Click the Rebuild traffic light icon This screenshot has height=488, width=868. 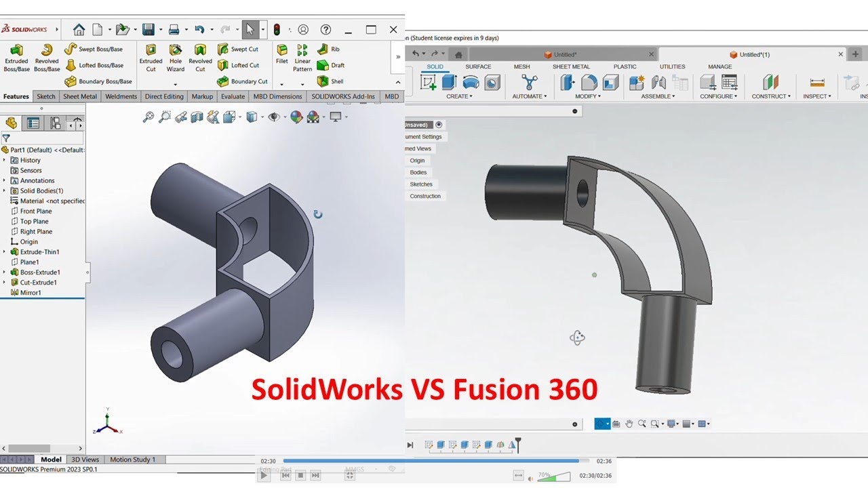coord(277,30)
